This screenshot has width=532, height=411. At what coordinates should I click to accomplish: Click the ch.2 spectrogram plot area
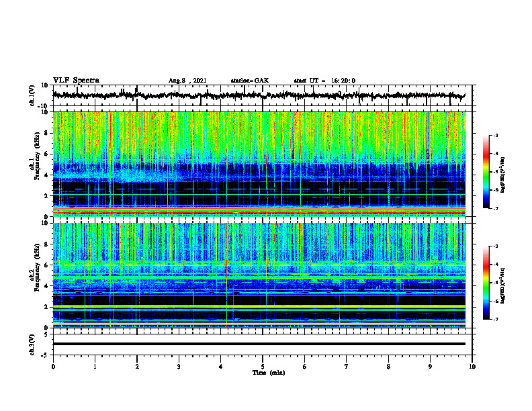[x=259, y=275]
